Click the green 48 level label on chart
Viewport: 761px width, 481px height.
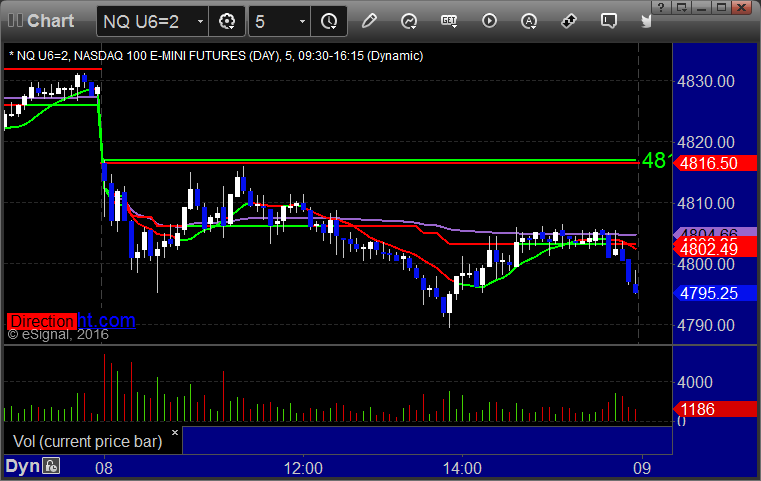point(656,161)
